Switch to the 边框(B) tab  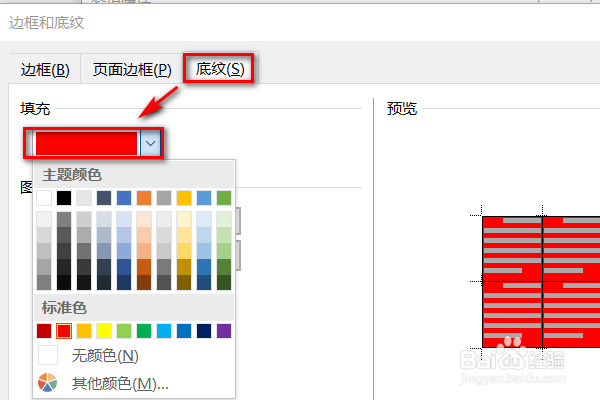(45, 70)
